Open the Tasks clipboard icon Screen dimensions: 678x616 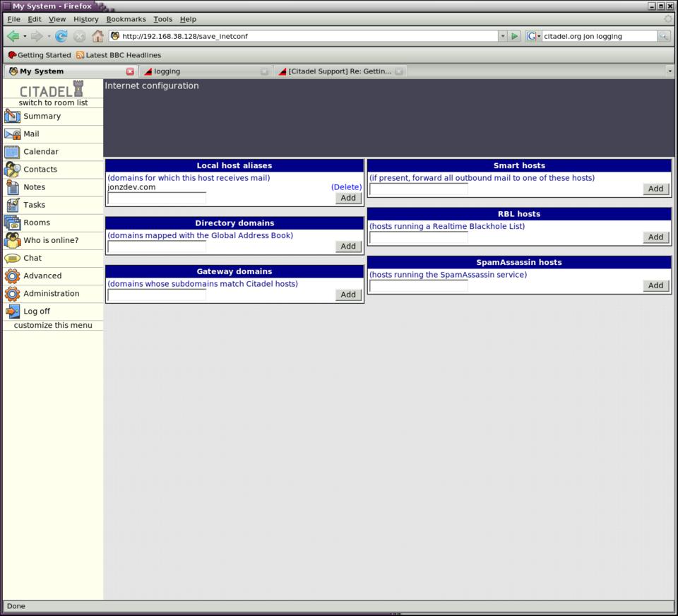(12, 205)
